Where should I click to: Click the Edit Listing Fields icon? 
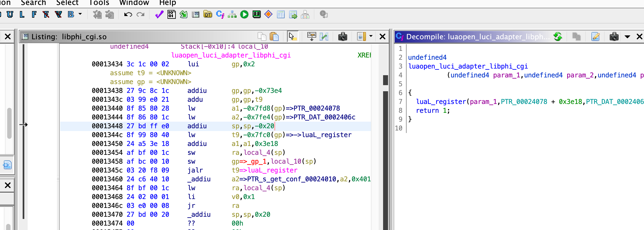pos(311,36)
